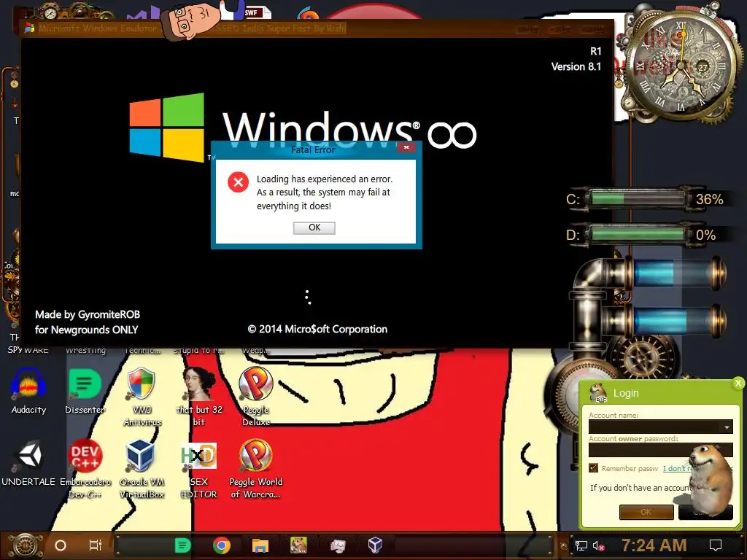
Task: Close the Login popup window
Action: tap(738, 383)
